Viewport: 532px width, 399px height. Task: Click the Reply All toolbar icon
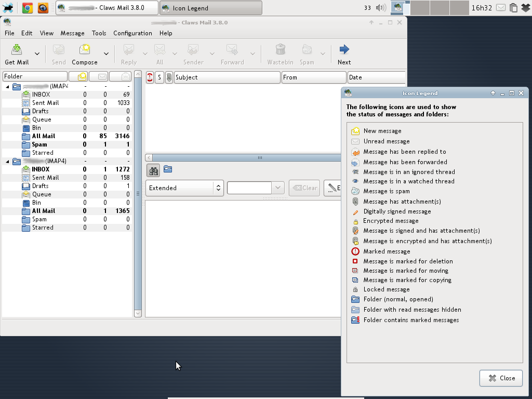click(159, 50)
